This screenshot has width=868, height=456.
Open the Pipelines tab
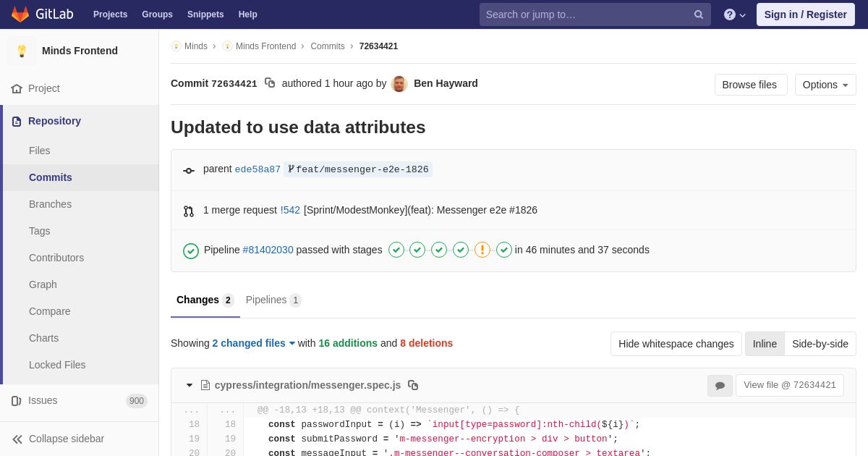(273, 300)
